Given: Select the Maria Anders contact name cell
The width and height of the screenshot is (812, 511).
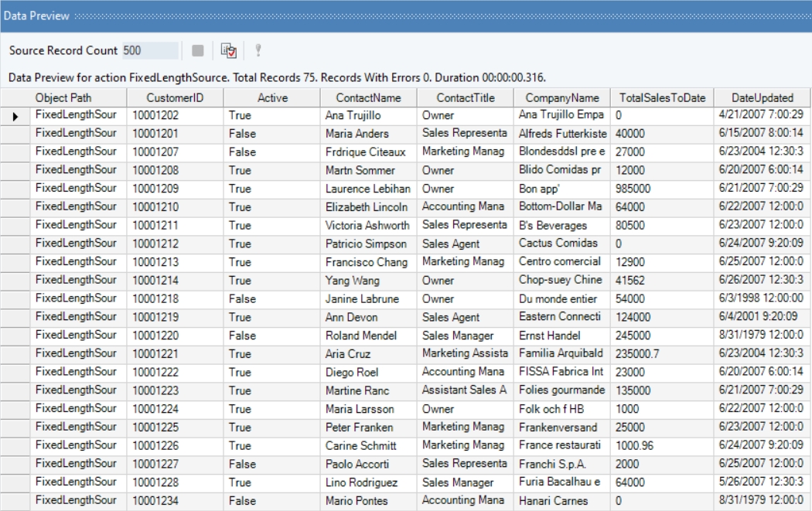Looking at the screenshot, I should (x=368, y=134).
